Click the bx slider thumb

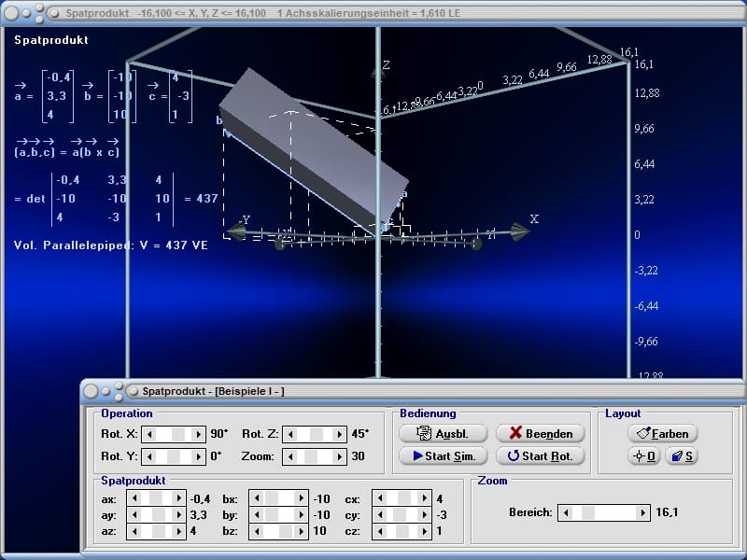pyautogui.click(x=272, y=498)
